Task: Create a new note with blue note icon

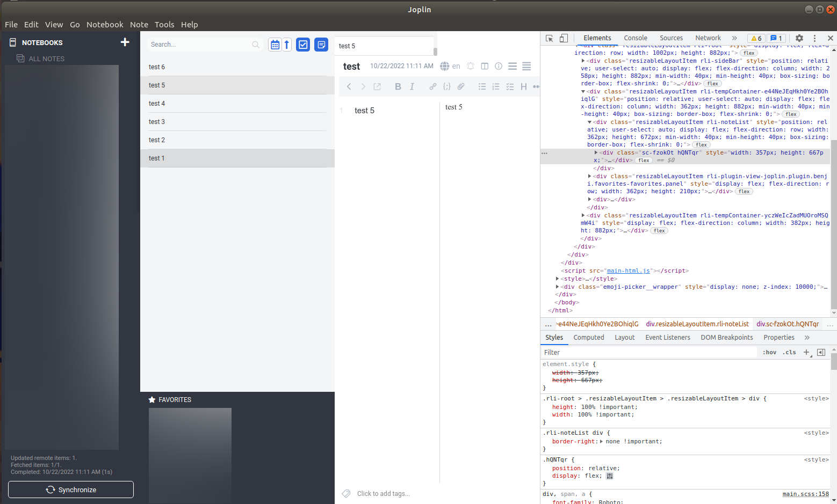Action: (x=321, y=45)
